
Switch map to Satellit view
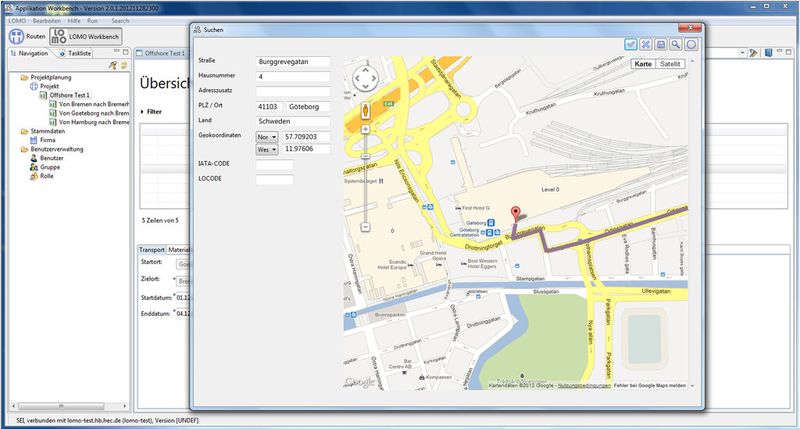pyautogui.click(x=669, y=64)
